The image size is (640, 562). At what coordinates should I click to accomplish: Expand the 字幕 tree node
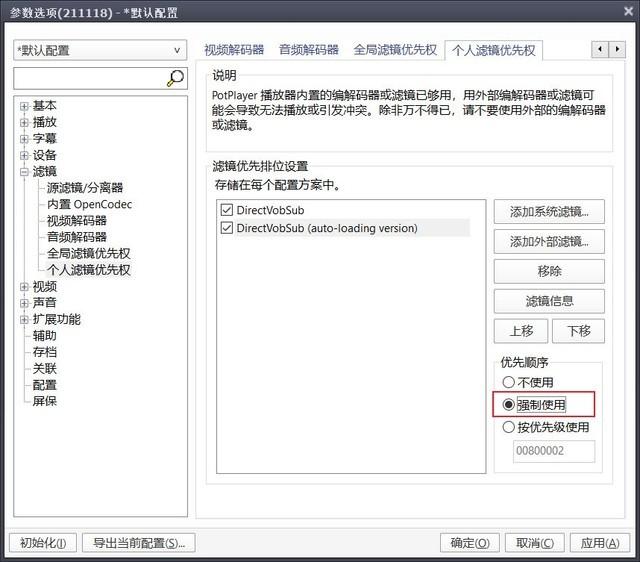[24, 139]
